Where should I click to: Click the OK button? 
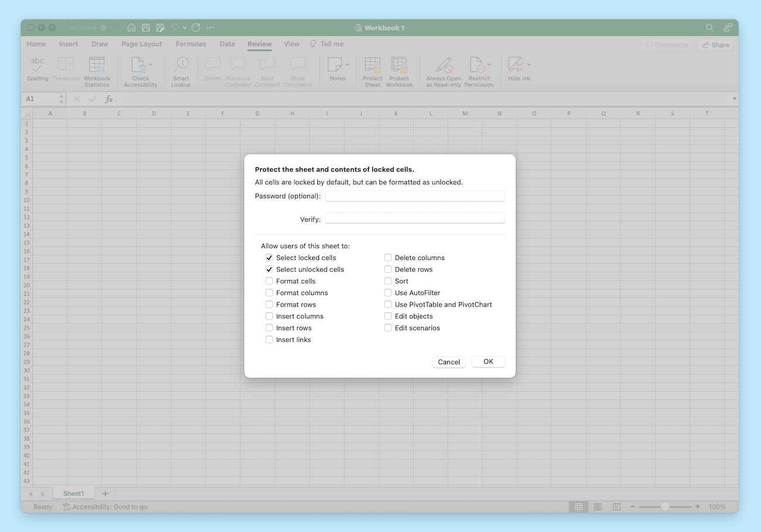pos(488,361)
